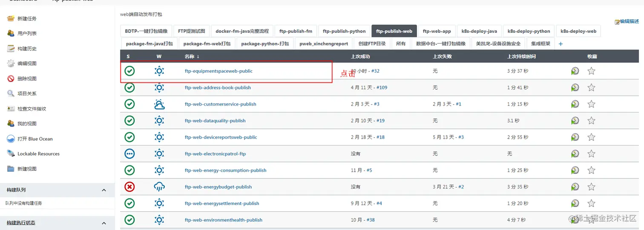Open the ftp-equipmentspaceweb-public job link
The image size is (644, 230).
(218, 71)
